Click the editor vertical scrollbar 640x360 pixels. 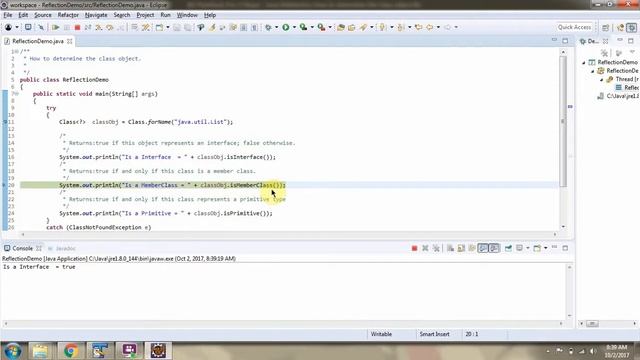tap(563, 121)
